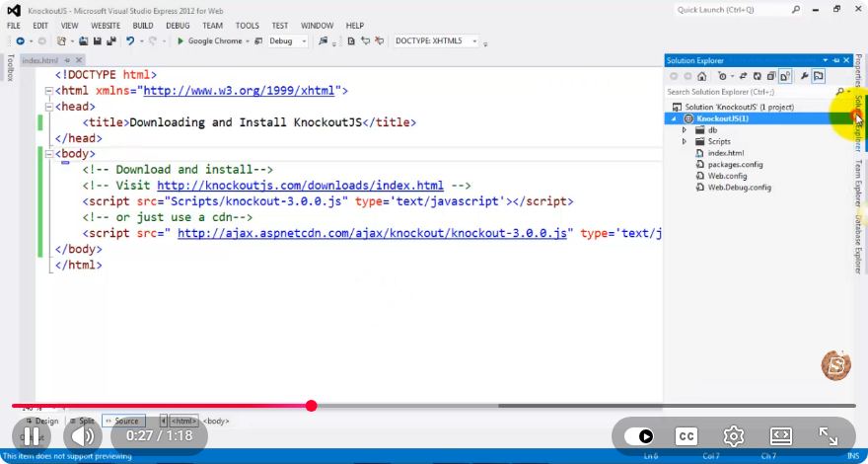Toggle Show All Files in Solution Explorer

coord(785,76)
